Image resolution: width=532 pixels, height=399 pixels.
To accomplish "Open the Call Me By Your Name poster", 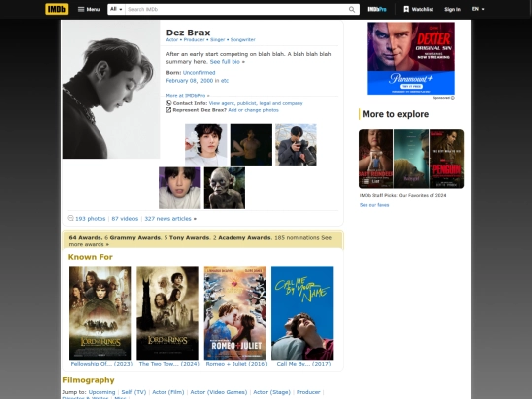I will coord(302,313).
